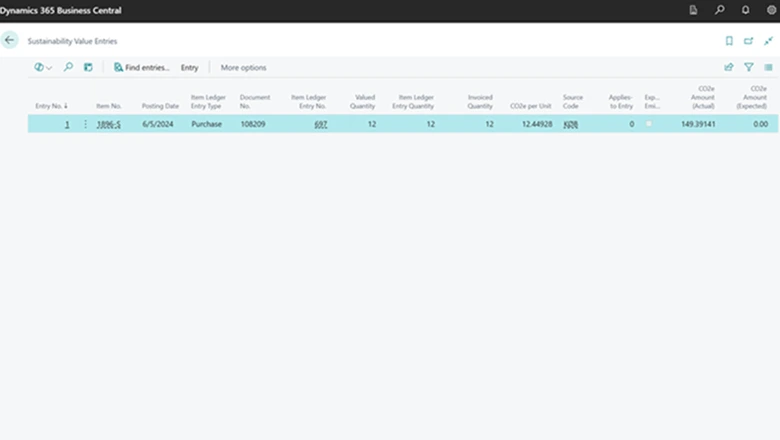780x440 pixels.
Task: Click the back arrow button
Action: tap(10, 40)
